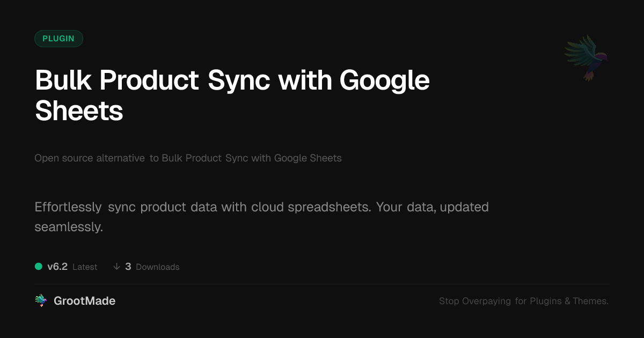Click "Your data, updated" in the description

coord(432,207)
